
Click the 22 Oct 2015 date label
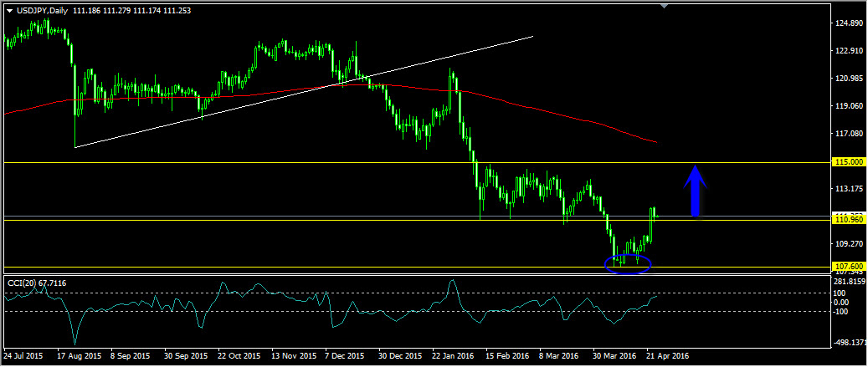[239, 356]
